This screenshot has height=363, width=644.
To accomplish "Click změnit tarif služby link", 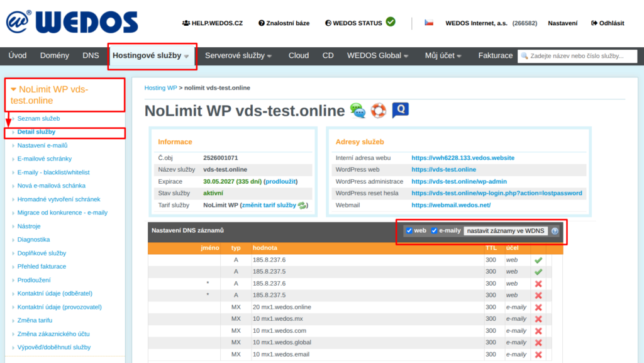I will click(269, 205).
